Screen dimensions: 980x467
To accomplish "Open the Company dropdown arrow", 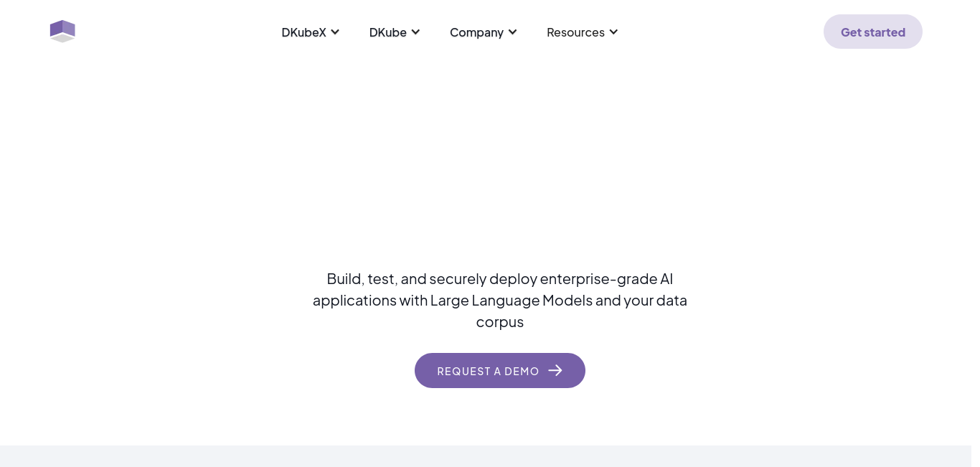I will (x=512, y=32).
